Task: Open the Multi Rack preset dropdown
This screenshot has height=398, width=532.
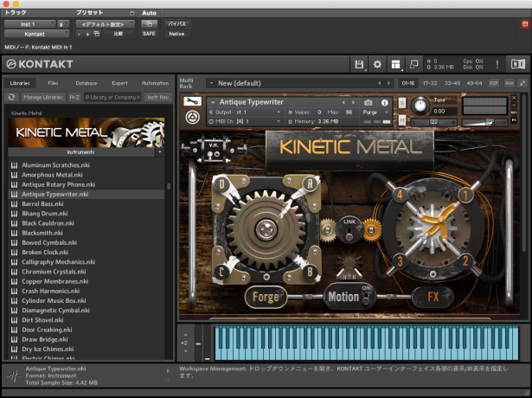Action: (212, 83)
